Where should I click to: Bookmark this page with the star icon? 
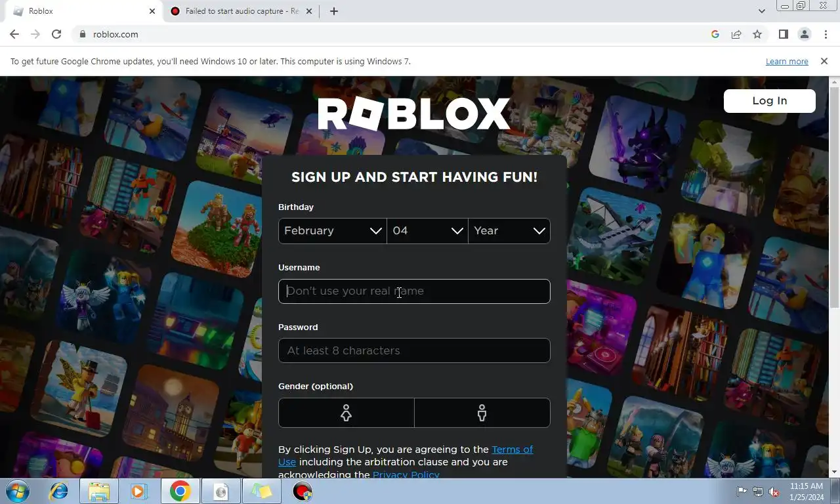tap(757, 34)
